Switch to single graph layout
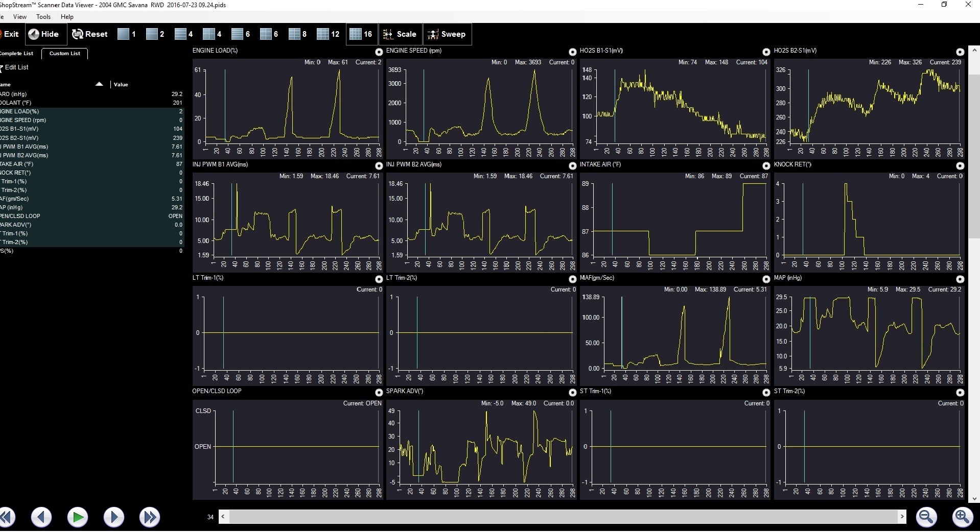Image resolution: width=980 pixels, height=532 pixels. click(x=127, y=34)
